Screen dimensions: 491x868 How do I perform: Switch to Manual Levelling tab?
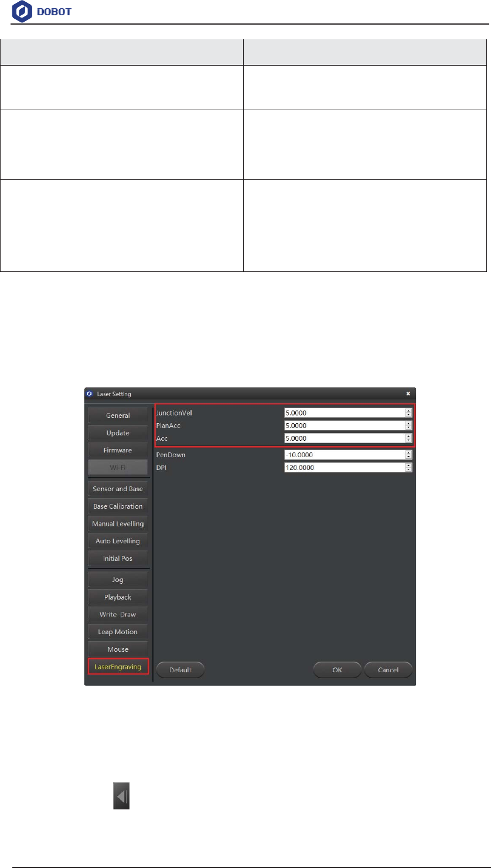tap(118, 523)
